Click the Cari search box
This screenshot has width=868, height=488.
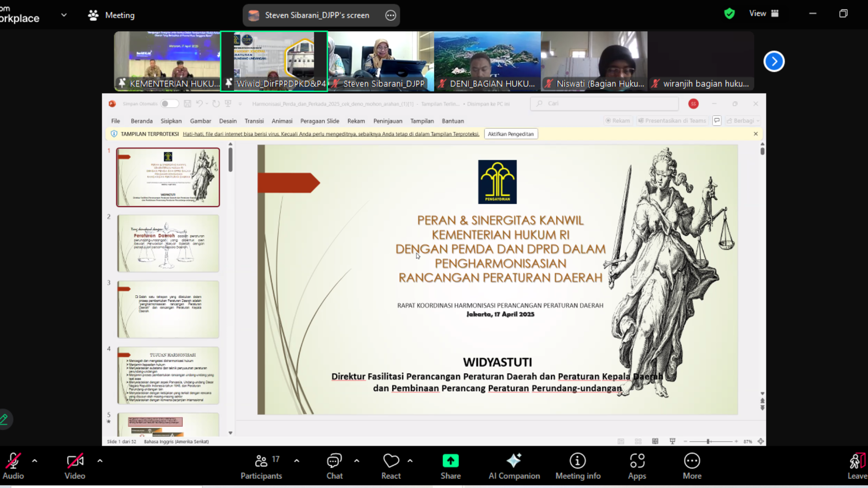click(604, 103)
